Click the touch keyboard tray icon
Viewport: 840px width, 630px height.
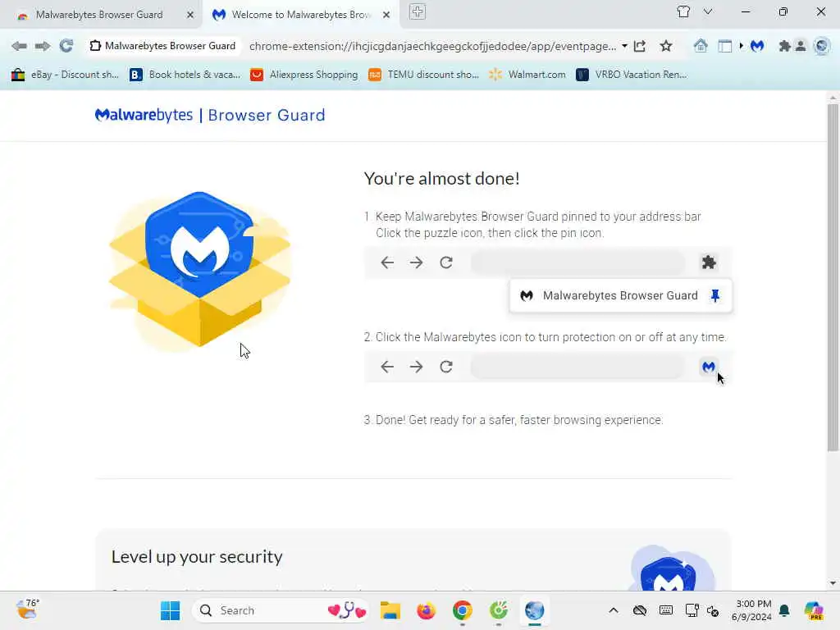666,610
